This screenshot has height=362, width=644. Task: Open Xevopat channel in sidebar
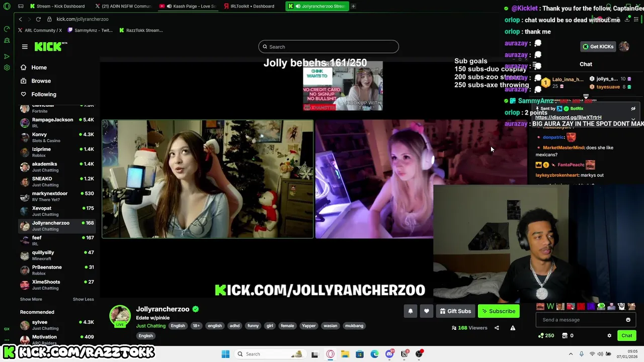click(56, 211)
